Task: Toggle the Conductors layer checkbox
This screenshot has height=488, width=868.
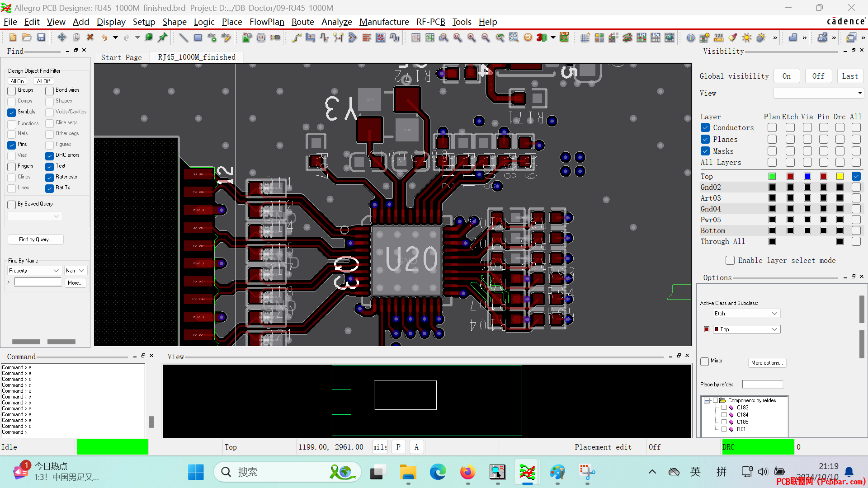Action: pyautogui.click(x=705, y=128)
